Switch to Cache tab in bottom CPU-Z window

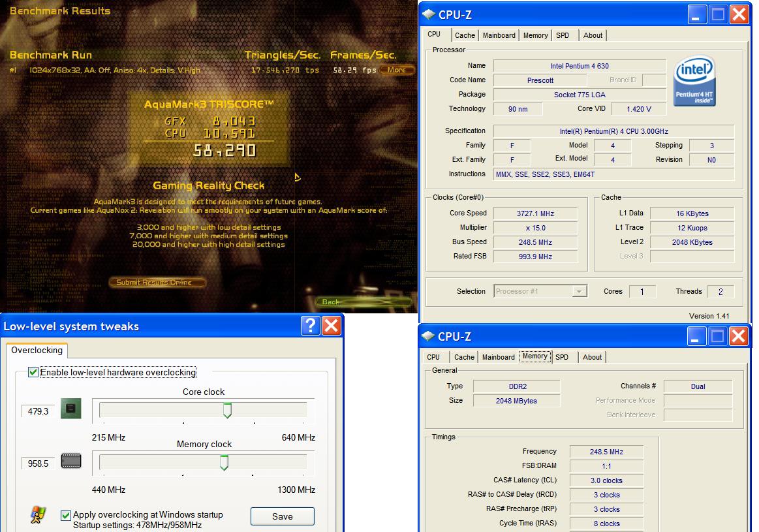pyautogui.click(x=464, y=357)
